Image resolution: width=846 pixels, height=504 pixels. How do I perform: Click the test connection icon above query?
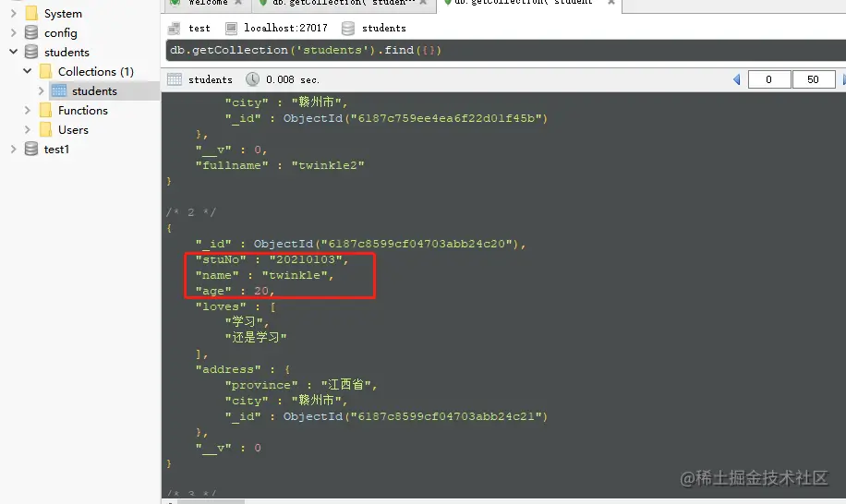[x=175, y=28]
